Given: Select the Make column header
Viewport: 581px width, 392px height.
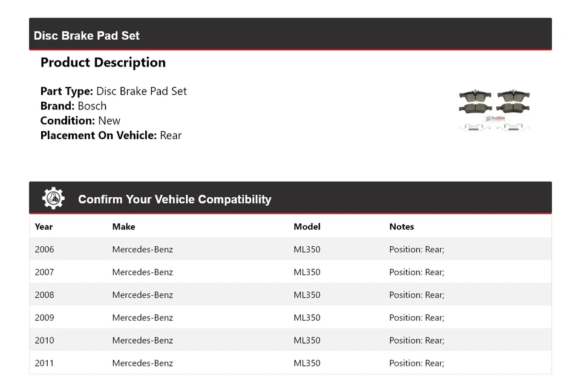Looking at the screenshot, I should pyautogui.click(x=123, y=227).
